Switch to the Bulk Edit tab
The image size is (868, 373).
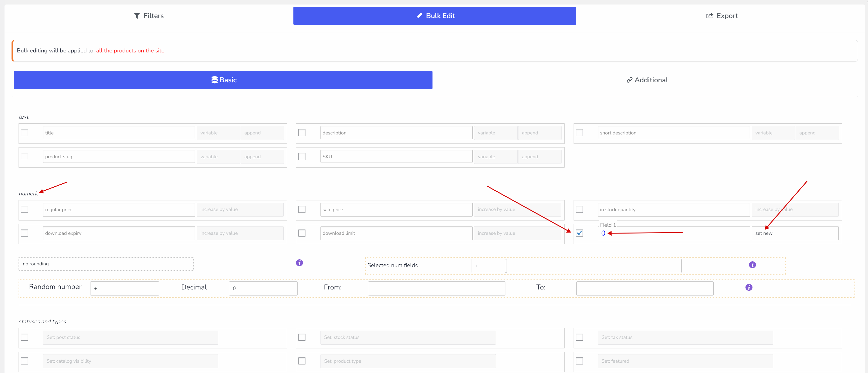(x=434, y=16)
